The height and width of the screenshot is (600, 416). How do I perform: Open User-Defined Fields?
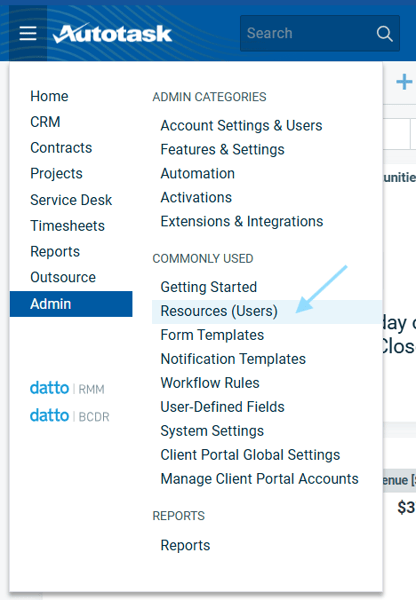tap(223, 407)
